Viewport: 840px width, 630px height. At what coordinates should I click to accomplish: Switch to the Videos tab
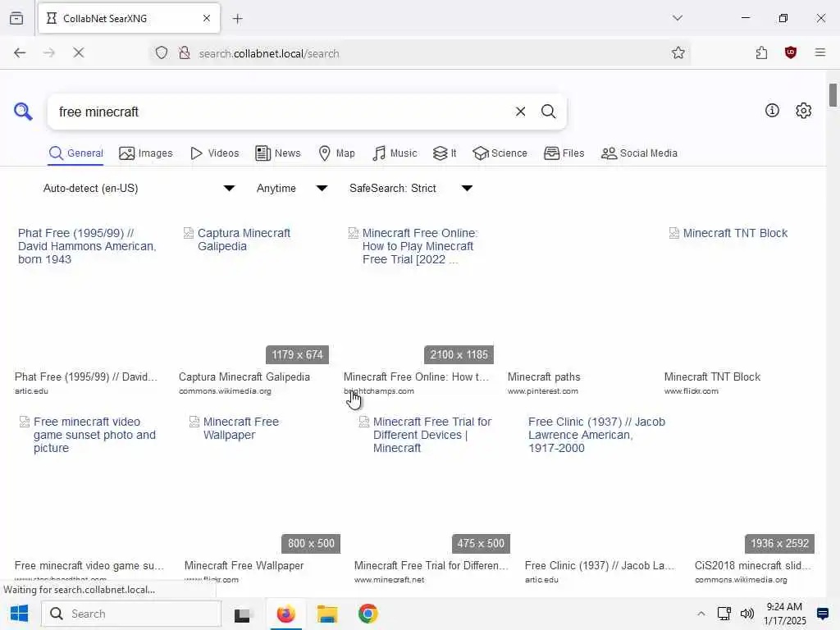[x=215, y=153]
